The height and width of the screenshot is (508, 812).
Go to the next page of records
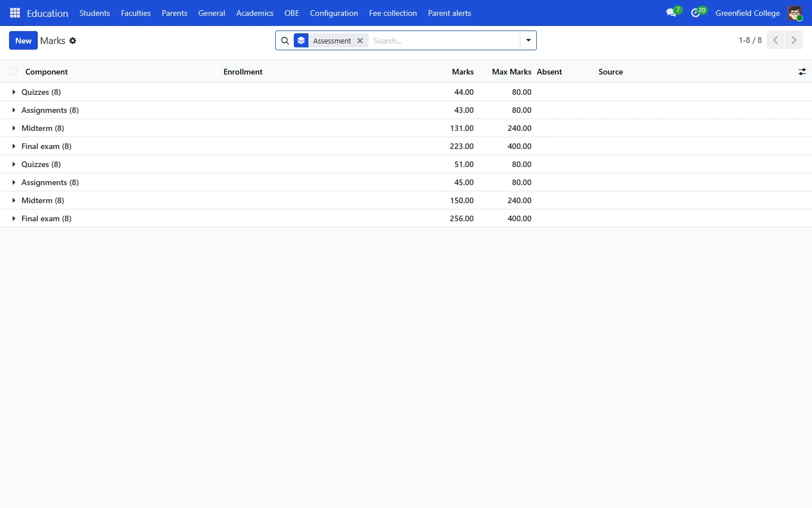coord(794,40)
